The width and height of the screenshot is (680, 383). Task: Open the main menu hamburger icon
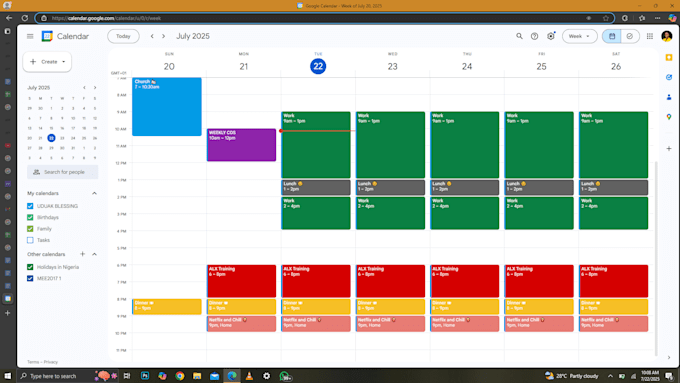click(x=30, y=36)
